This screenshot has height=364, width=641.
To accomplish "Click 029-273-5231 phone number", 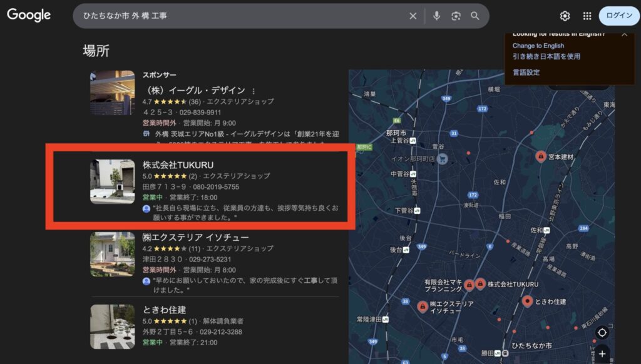I will 210,260.
